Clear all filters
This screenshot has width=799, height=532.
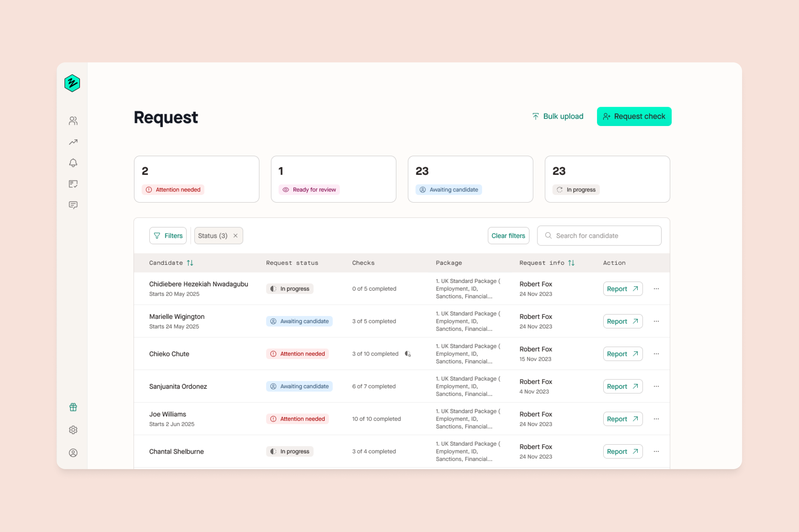coord(508,235)
